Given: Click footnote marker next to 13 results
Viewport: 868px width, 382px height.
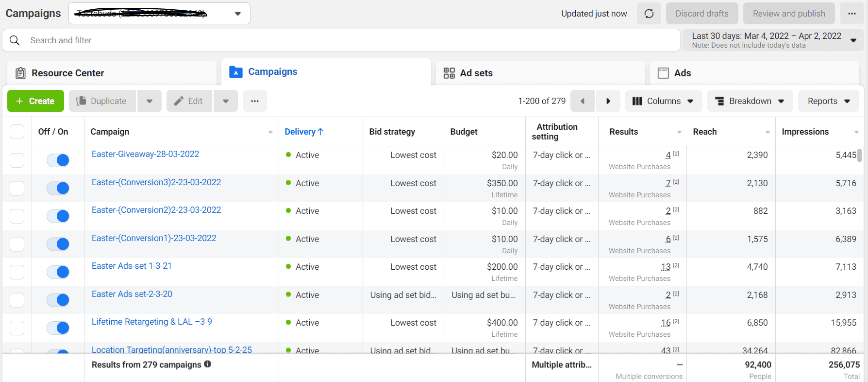Looking at the screenshot, I should (676, 266).
